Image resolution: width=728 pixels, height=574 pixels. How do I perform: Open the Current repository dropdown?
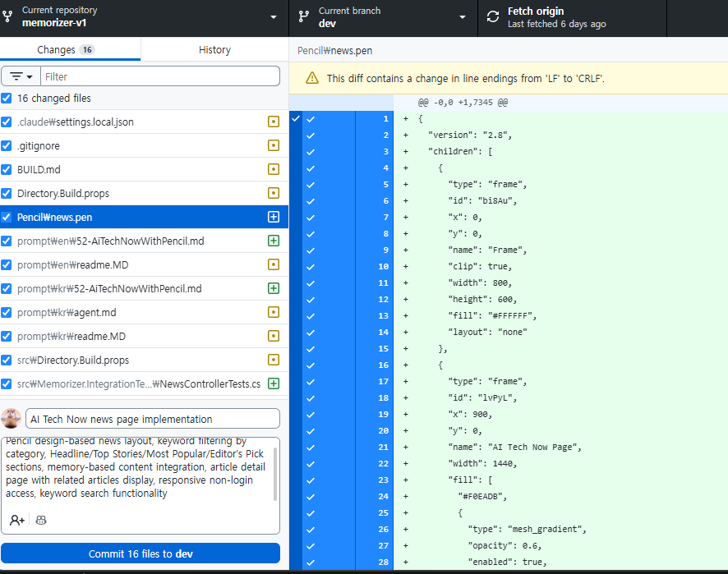144,17
